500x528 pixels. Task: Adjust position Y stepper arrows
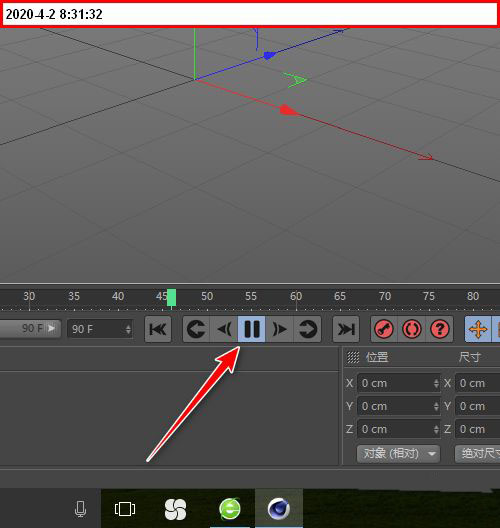436,406
